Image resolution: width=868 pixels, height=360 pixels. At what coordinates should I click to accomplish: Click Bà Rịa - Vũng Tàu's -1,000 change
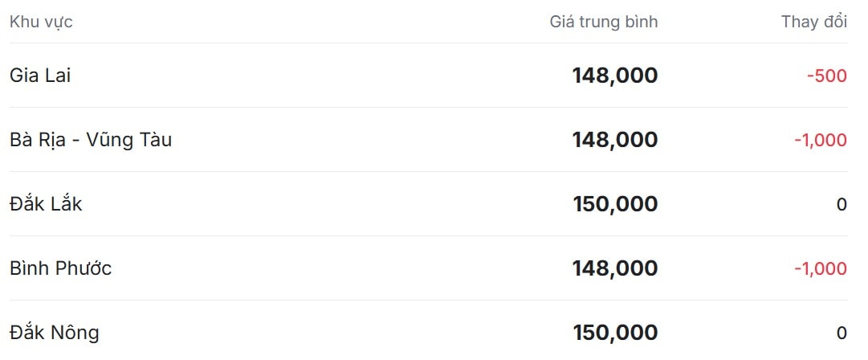(820, 140)
